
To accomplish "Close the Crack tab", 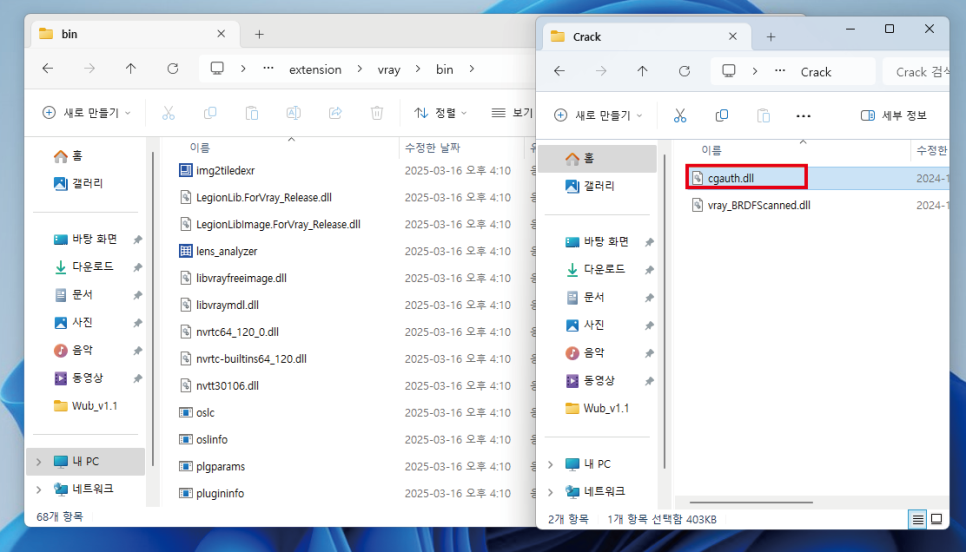I will (733, 36).
